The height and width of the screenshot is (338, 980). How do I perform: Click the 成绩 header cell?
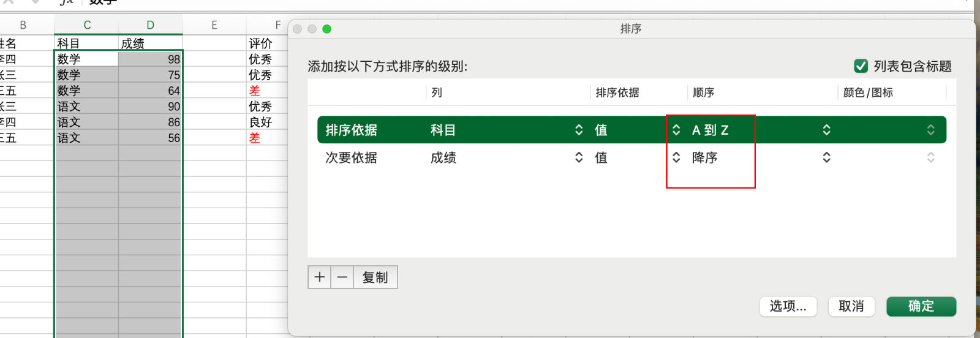151,43
